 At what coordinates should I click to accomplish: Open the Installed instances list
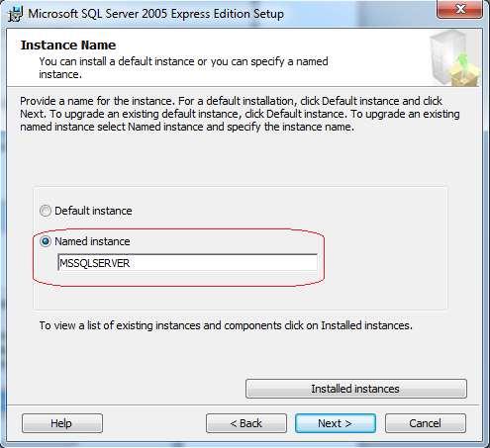tap(356, 389)
